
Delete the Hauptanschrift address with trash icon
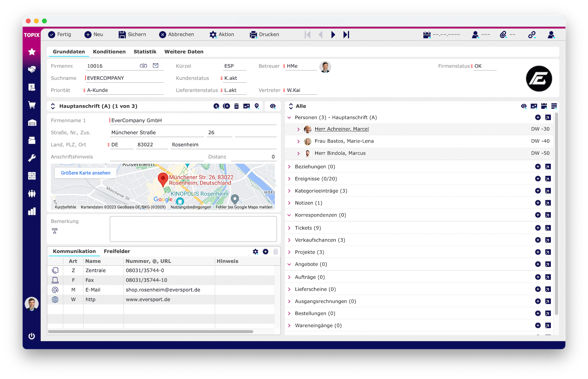236,106
